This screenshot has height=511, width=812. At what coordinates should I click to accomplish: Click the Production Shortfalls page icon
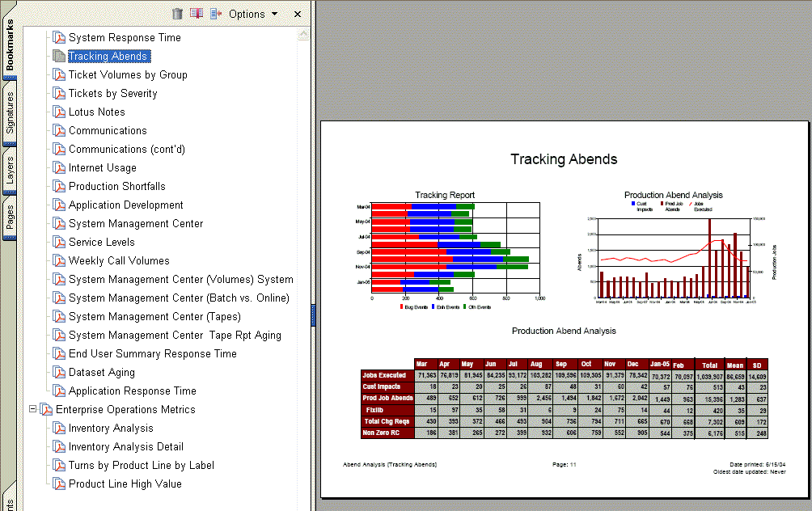pos(59,187)
